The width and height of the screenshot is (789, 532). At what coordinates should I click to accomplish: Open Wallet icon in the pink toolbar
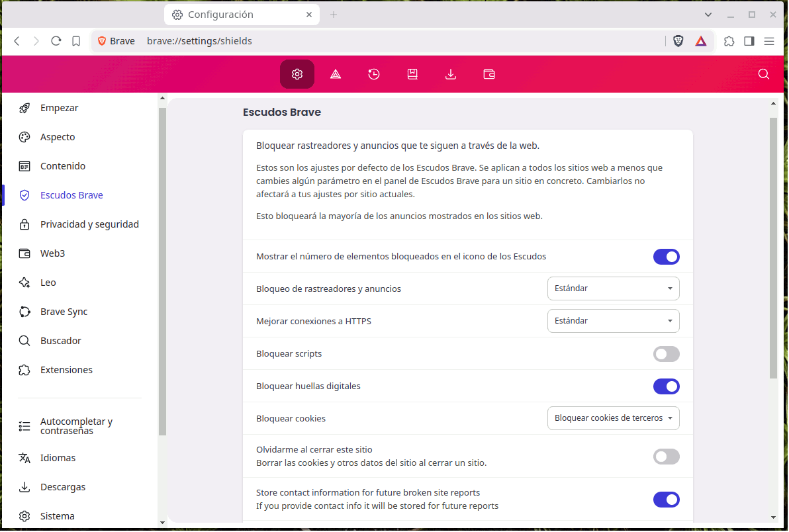tap(489, 74)
